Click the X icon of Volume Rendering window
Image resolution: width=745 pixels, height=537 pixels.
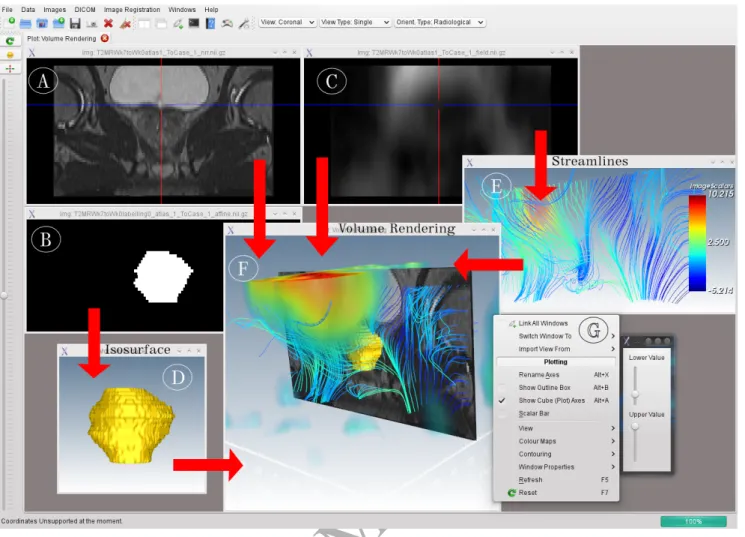(x=230, y=230)
